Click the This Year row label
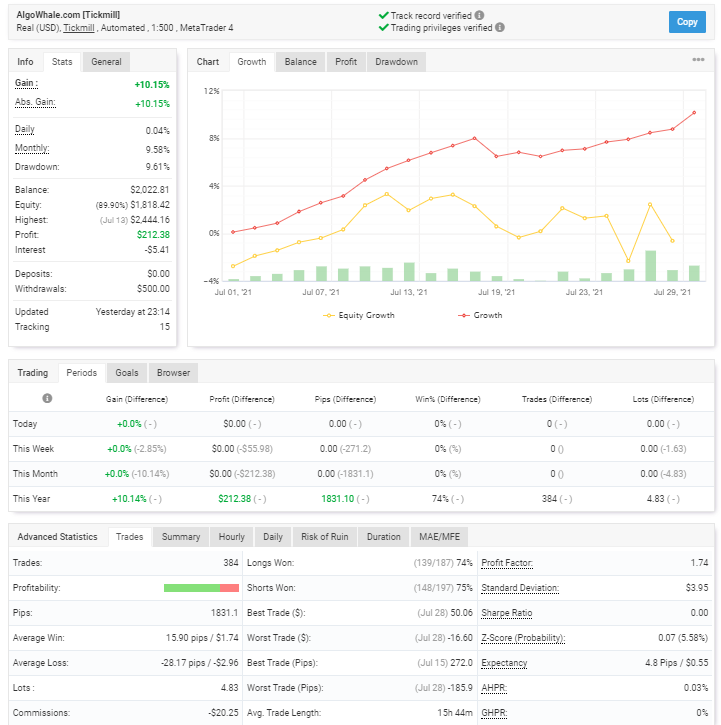The image size is (721, 725). point(31,498)
